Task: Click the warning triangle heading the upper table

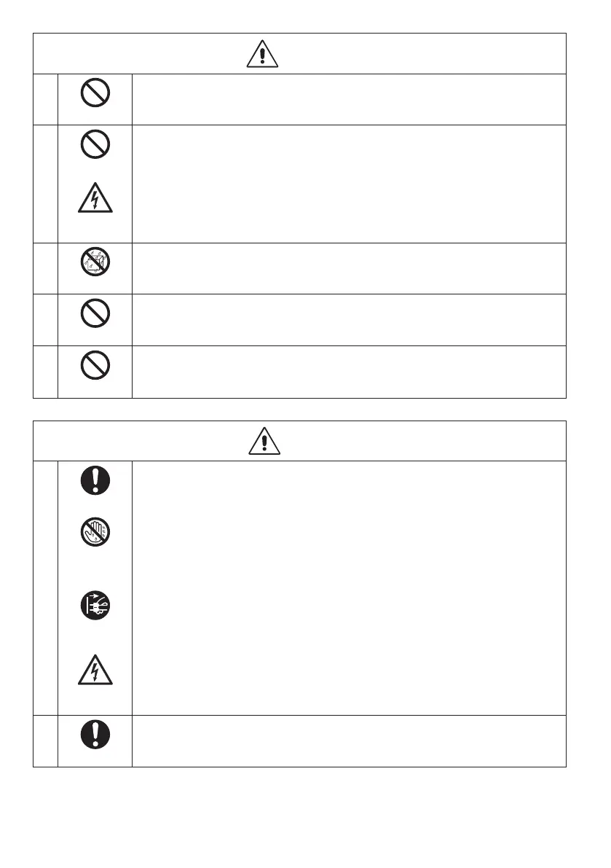Action: 262,54
